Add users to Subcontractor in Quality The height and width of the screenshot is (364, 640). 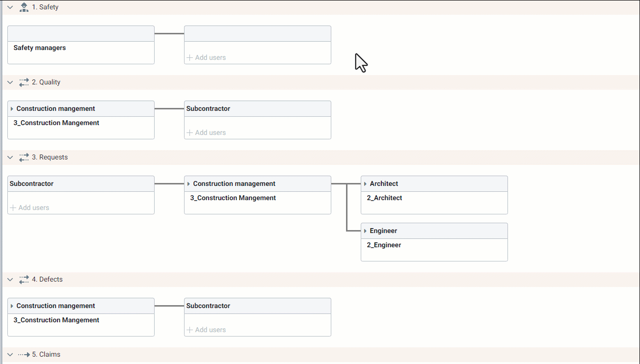click(x=207, y=133)
